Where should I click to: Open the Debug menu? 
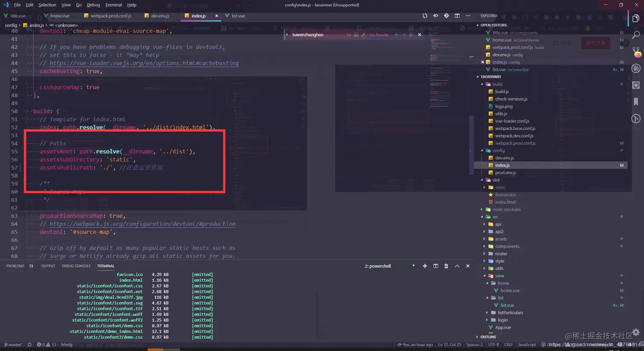(93, 5)
